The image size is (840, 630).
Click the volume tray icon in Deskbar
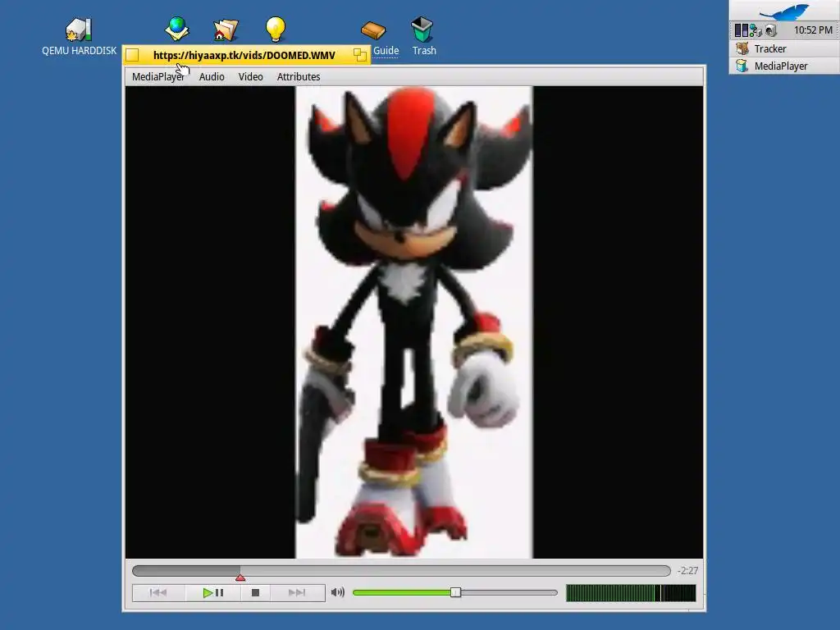[x=770, y=30]
